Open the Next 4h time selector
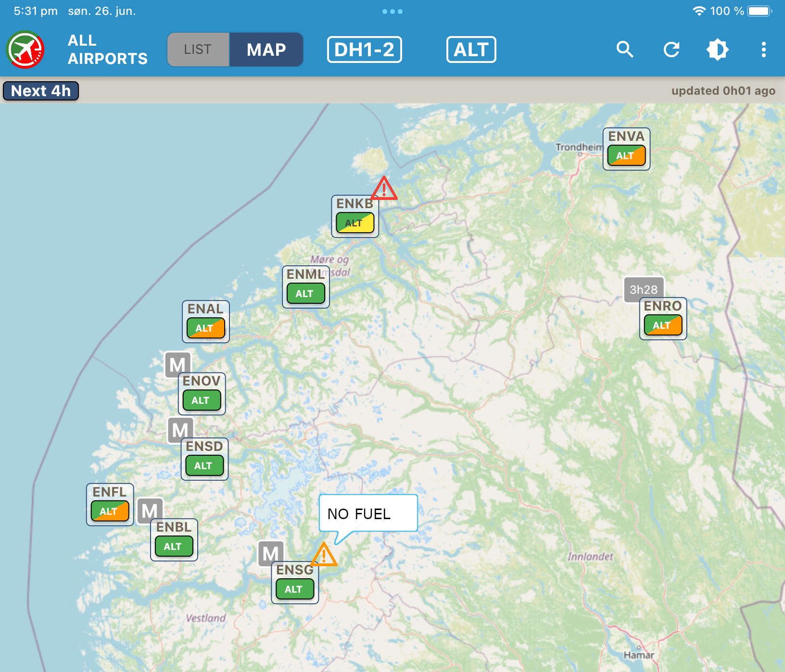 coord(41,91)
